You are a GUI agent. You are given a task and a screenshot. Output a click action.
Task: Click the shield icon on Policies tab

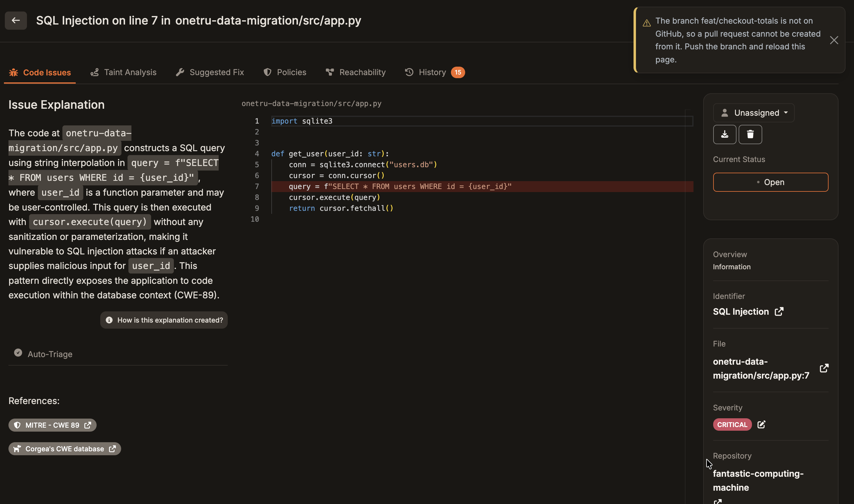click(268, 72)
